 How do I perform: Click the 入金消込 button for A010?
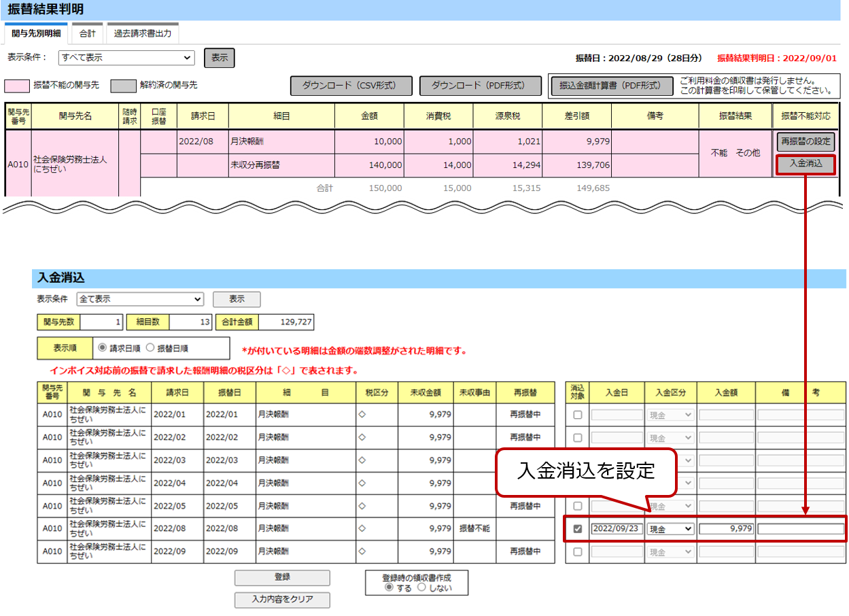805,165
